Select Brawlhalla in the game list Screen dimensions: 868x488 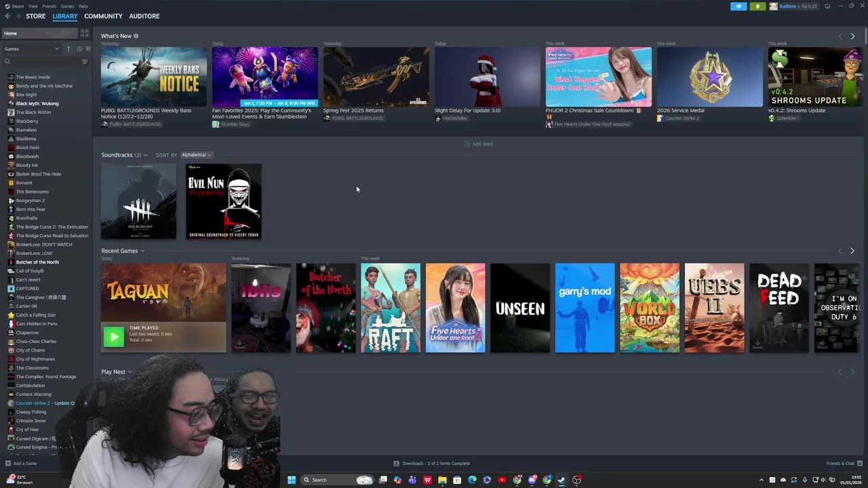click(x=27, y=218)
